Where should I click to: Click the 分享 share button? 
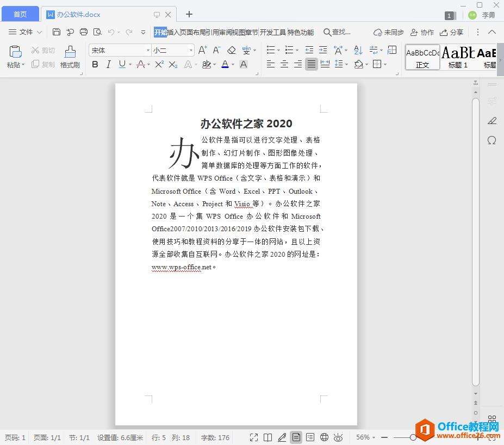click(452, 32)
